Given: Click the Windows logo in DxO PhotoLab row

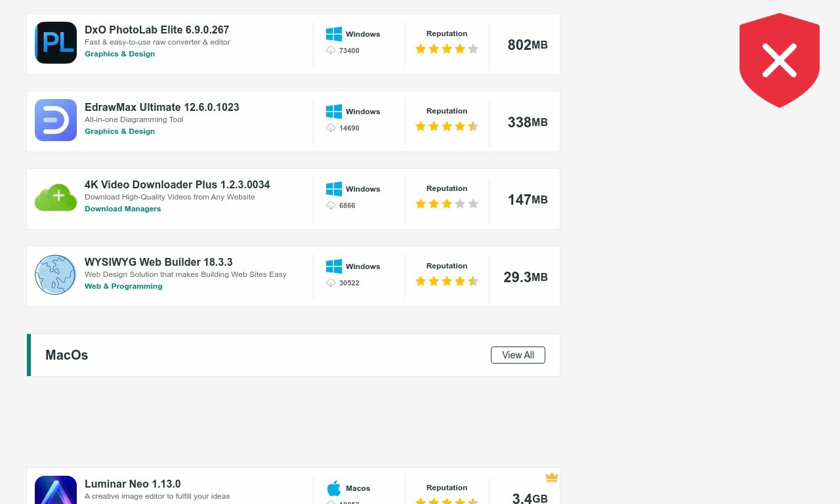Looking at the screenshot, I should point(334,34).
